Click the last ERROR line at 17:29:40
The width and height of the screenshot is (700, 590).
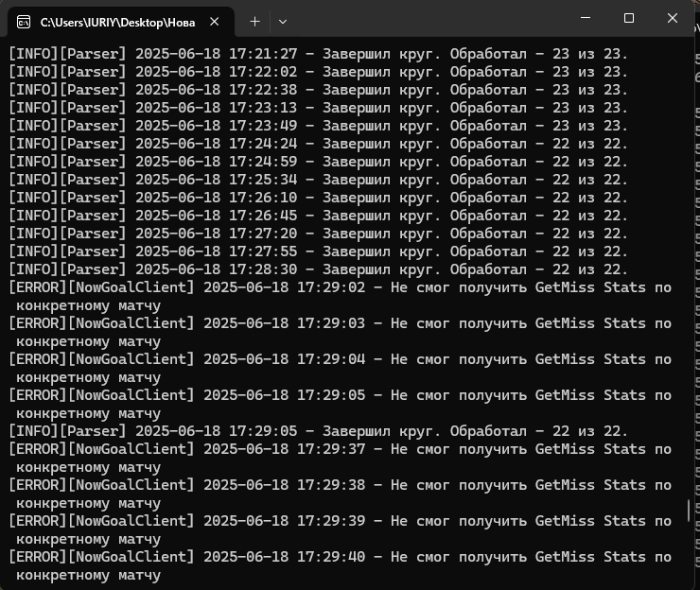(x=341, y=557)
